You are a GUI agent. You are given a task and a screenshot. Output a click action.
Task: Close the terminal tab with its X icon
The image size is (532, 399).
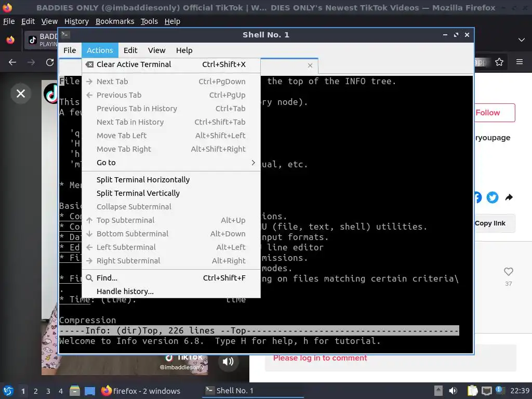click(310, 65)
